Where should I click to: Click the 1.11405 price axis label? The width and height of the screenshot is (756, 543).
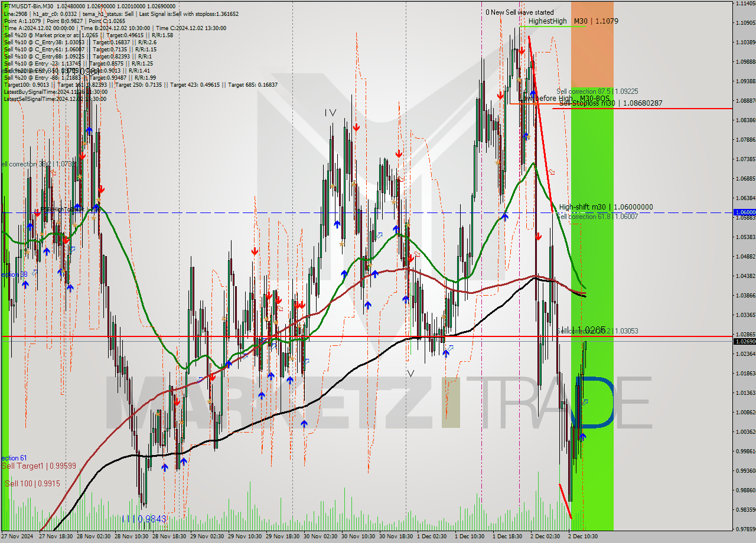click(x=745, y=4)
